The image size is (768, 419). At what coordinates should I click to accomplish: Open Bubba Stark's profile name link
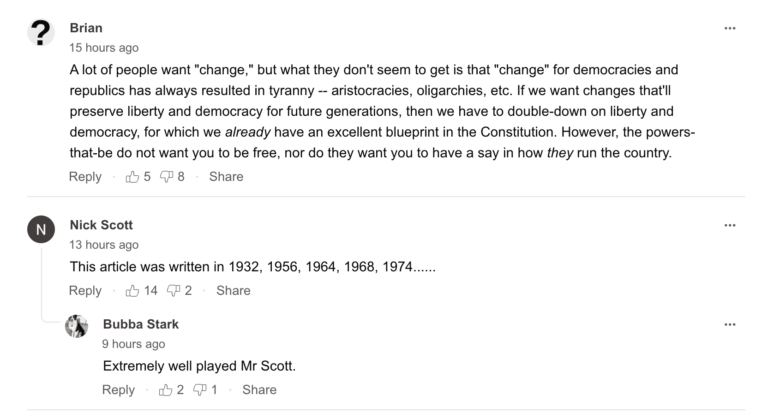point(141,324)
